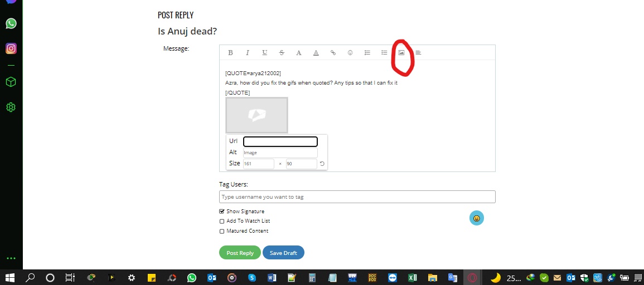Open sidebar settings gear

pyautogui.click(x=11, y=107)
